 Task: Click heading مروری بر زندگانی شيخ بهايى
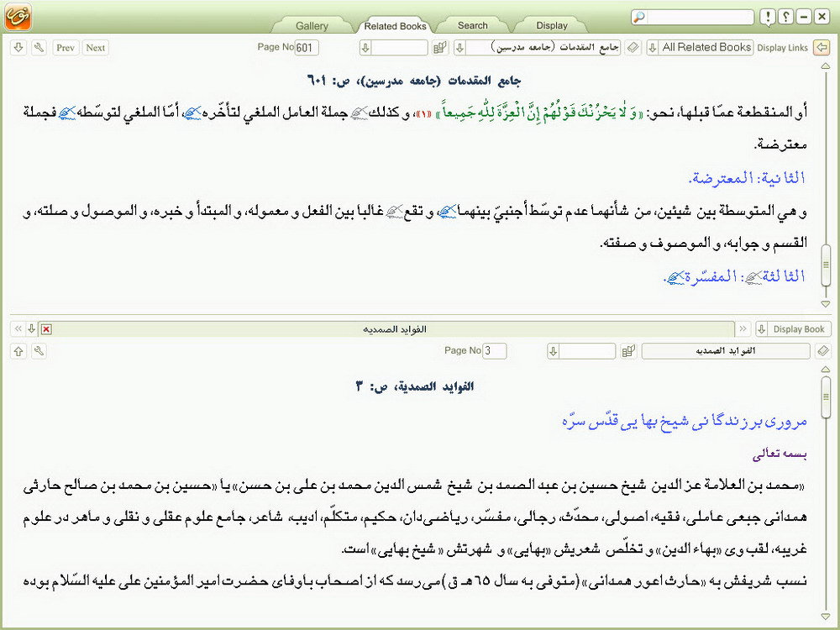tap(684, 422)
